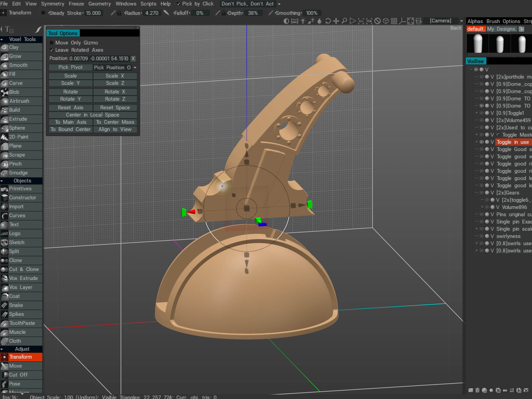Click Center in Local Space button

(x=93, y=115)
